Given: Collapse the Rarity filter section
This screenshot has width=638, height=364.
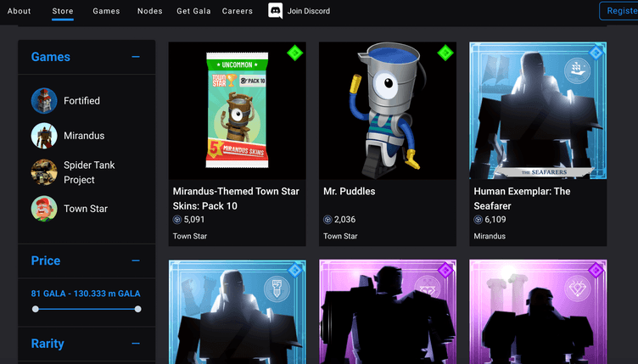Looking at the screenshot, I should (136, 344).
